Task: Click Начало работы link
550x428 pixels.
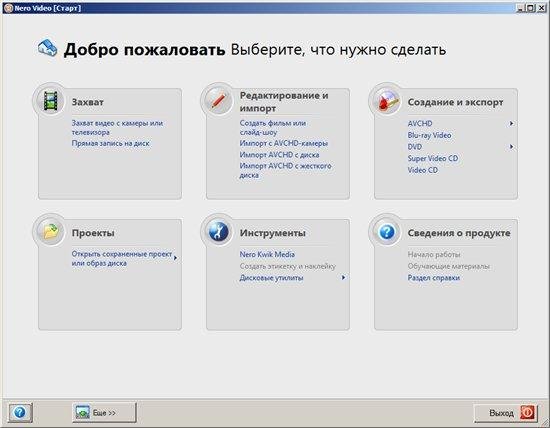Action: point(434,254)
